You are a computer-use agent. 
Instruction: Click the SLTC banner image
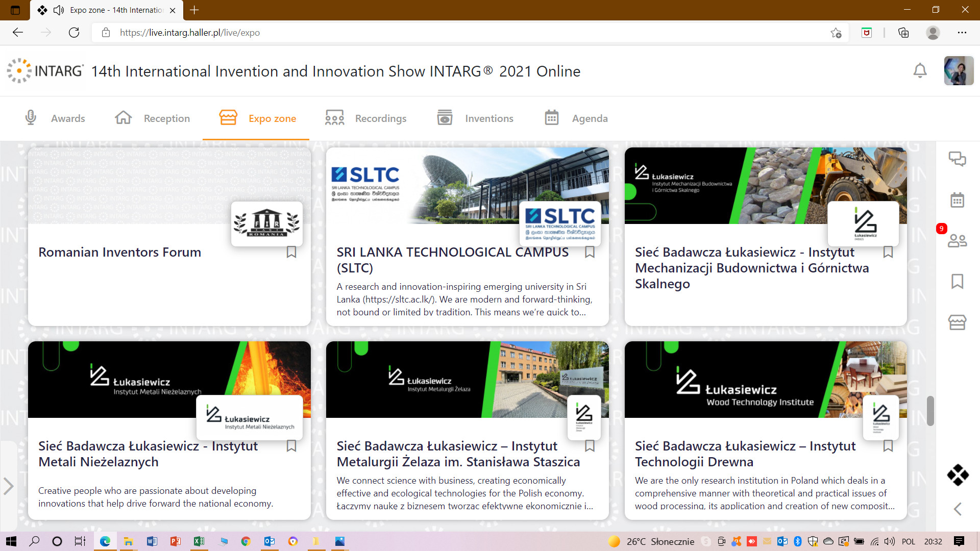tap(467, 185)
